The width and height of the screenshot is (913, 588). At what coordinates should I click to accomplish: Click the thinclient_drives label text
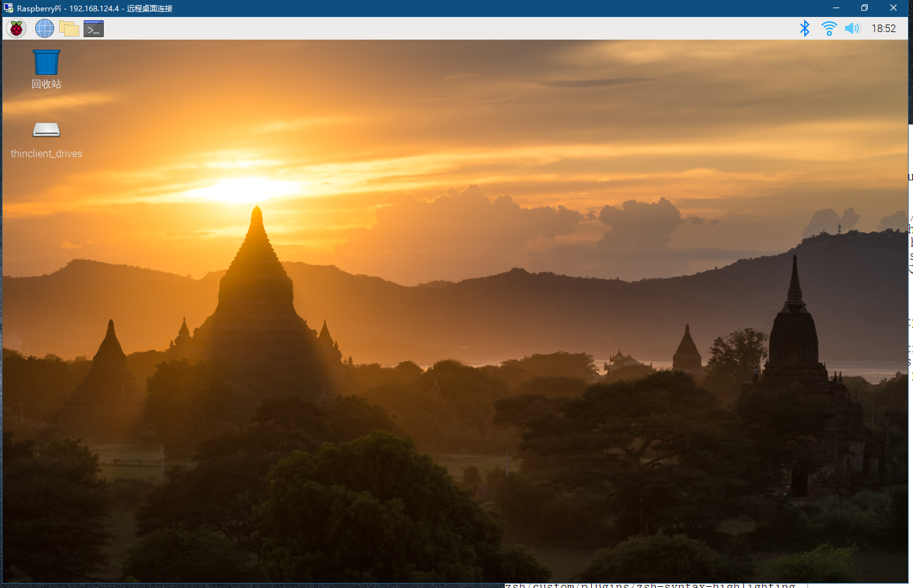coord(47,153)
